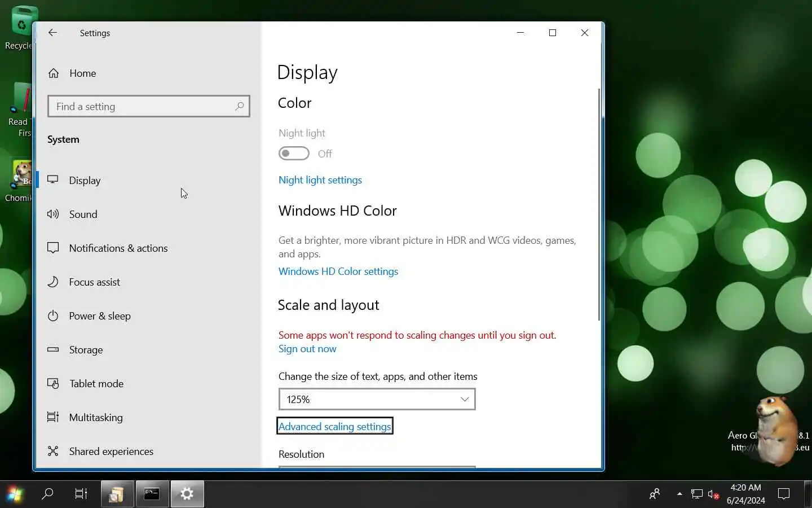Click the Storage drive icon
812x508 pixels.
click(53, 349)
